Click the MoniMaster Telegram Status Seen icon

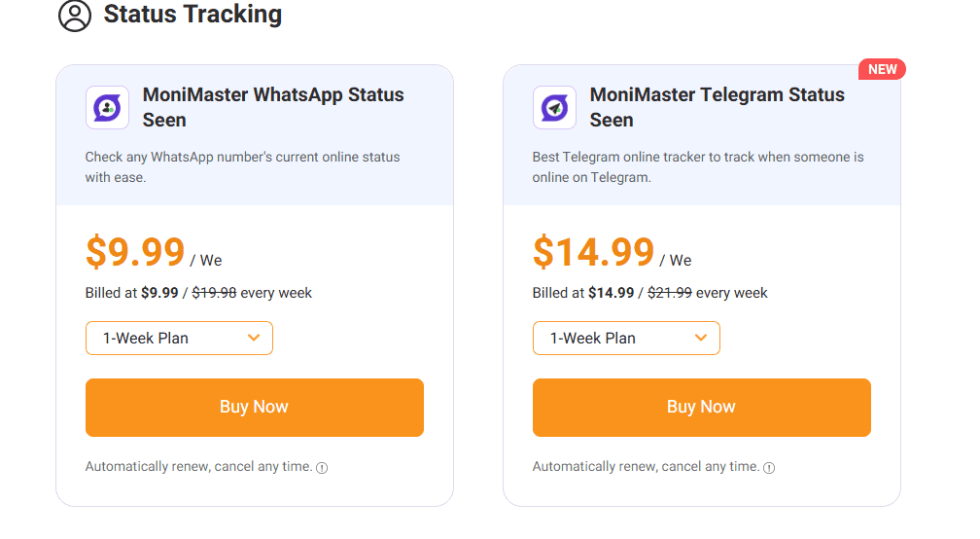pos(554,108)
